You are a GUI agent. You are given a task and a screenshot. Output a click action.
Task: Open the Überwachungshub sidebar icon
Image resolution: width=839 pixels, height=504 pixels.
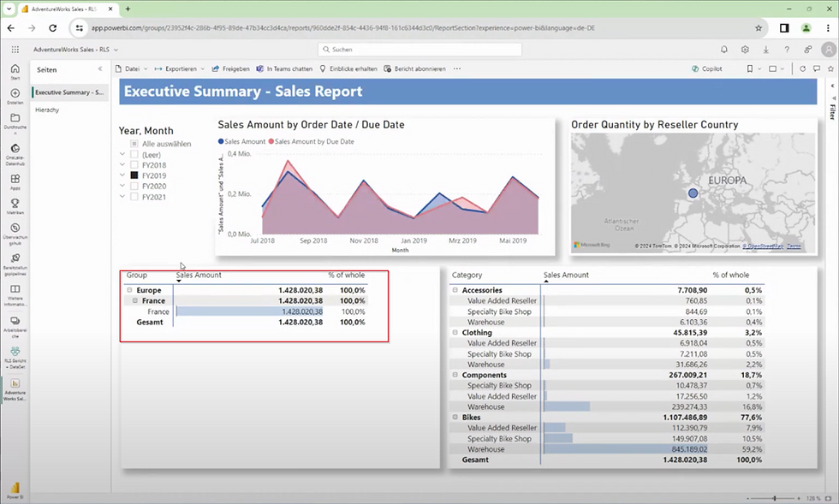[15, 234]
